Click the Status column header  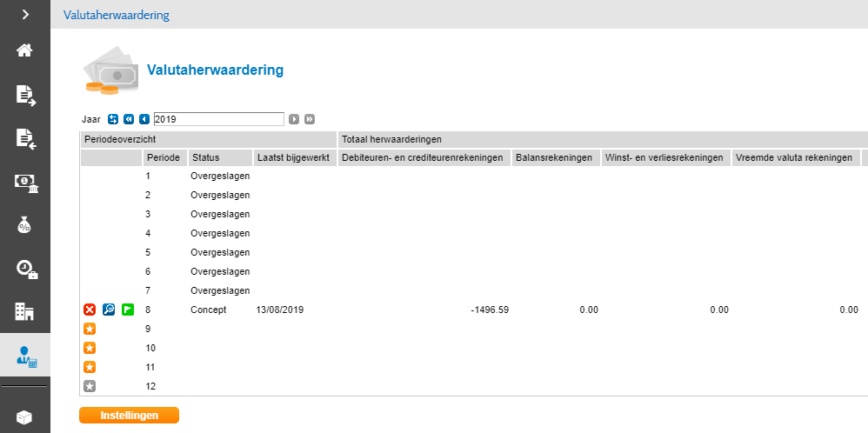[x=206, y=157]
